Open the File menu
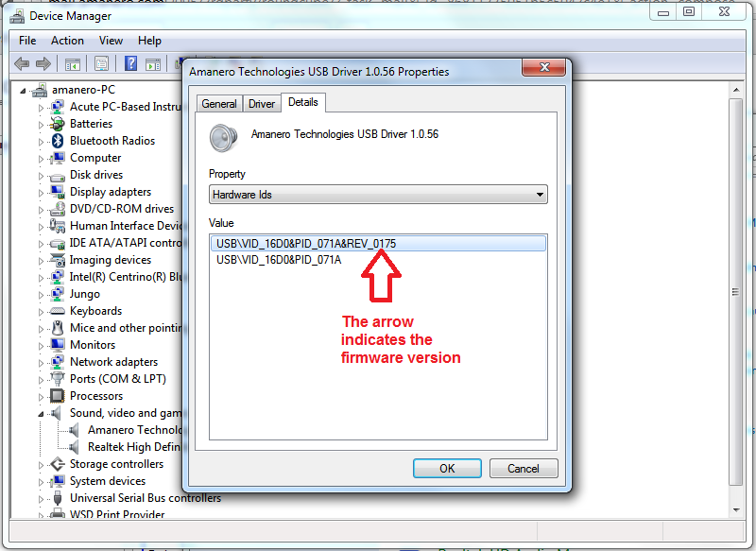This screenshot has height=551, width=756. point(27,41)
